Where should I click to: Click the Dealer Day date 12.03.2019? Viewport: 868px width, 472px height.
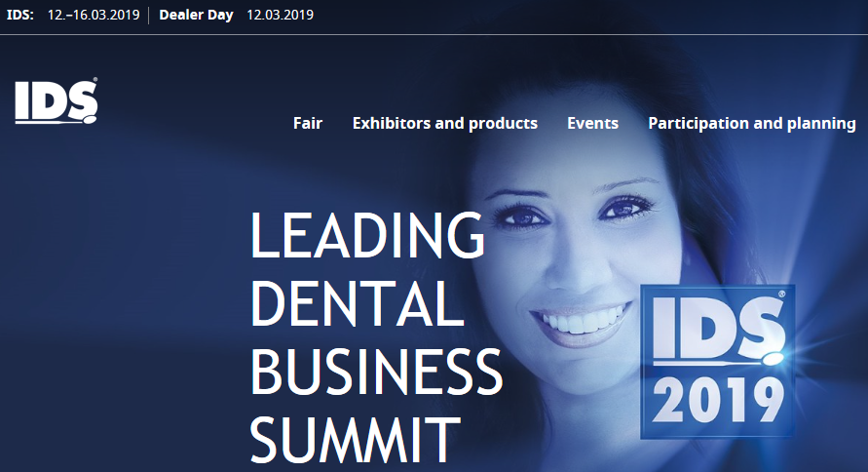[281, 15]
